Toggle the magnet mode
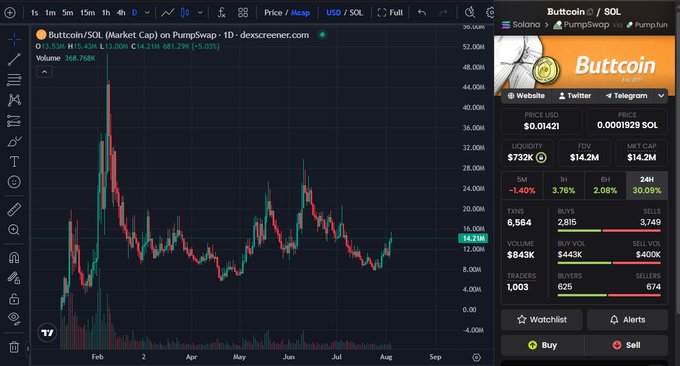Screen dimensions: 680x366 (x=14, y=258)
